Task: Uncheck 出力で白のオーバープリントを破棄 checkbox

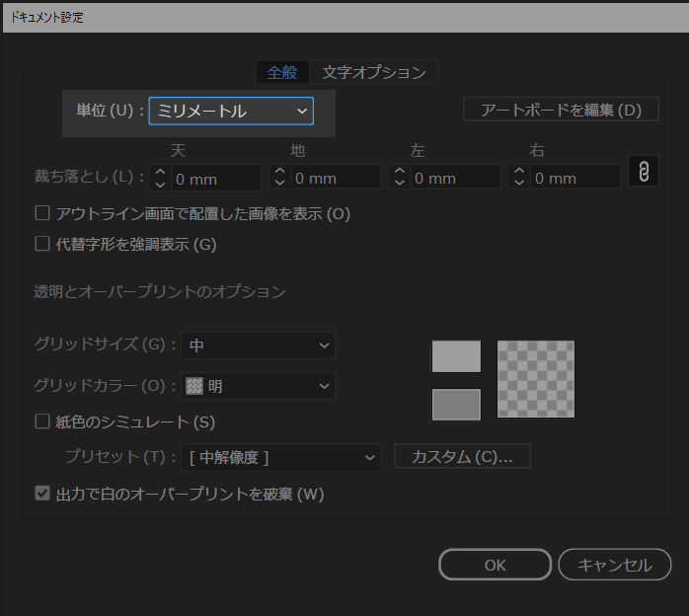Action: (42, 494)
